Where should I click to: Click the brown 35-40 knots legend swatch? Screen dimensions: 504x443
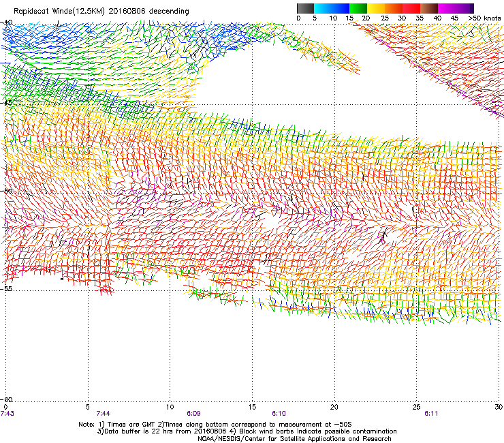[x=429, y=8]
